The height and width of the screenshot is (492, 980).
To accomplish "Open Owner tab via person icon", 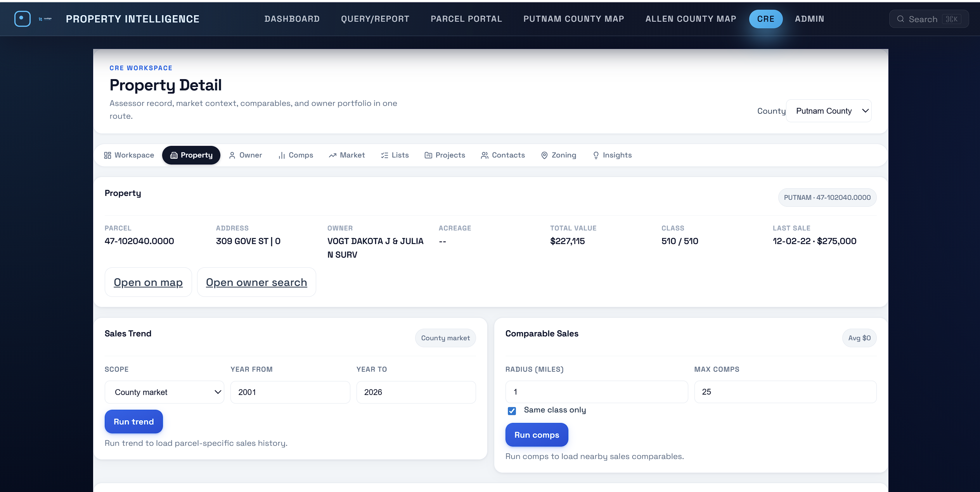I will click(232, 155).
